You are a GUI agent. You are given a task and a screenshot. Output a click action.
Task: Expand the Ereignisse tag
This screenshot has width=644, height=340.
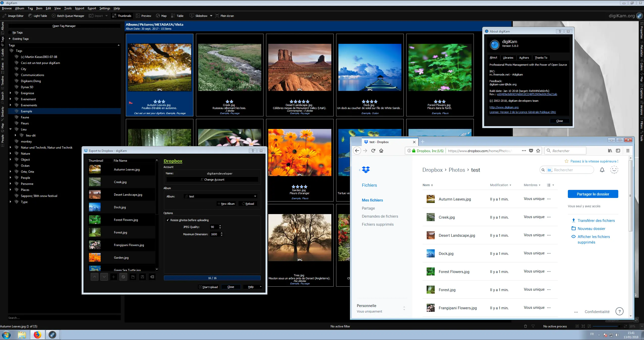(10, 93)
